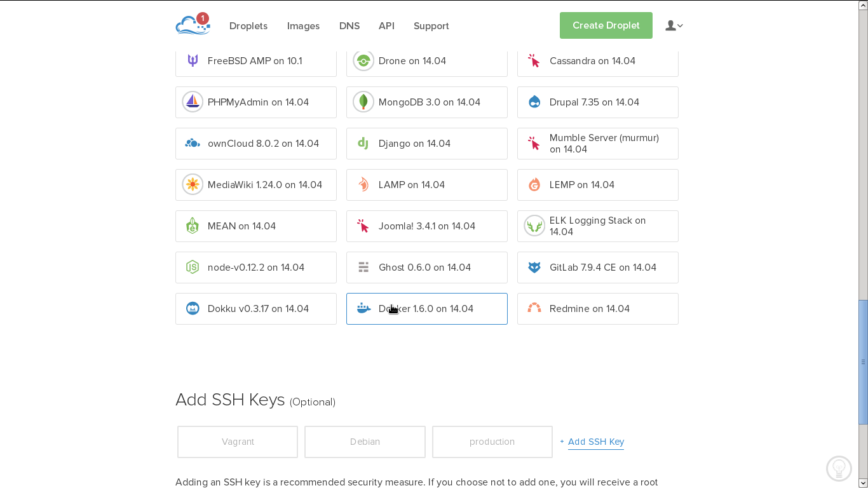Toggle the Debian SSH key selection
This screenshot has height=488, width=868.
pyautogui.click(x=365, y=442)
